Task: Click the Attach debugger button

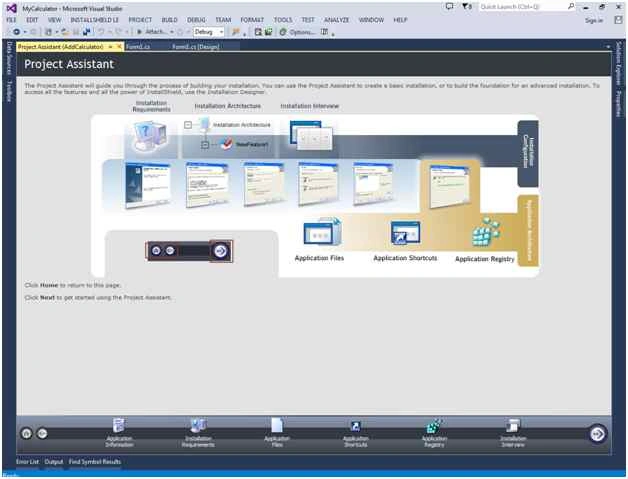Action: point(151,32)
